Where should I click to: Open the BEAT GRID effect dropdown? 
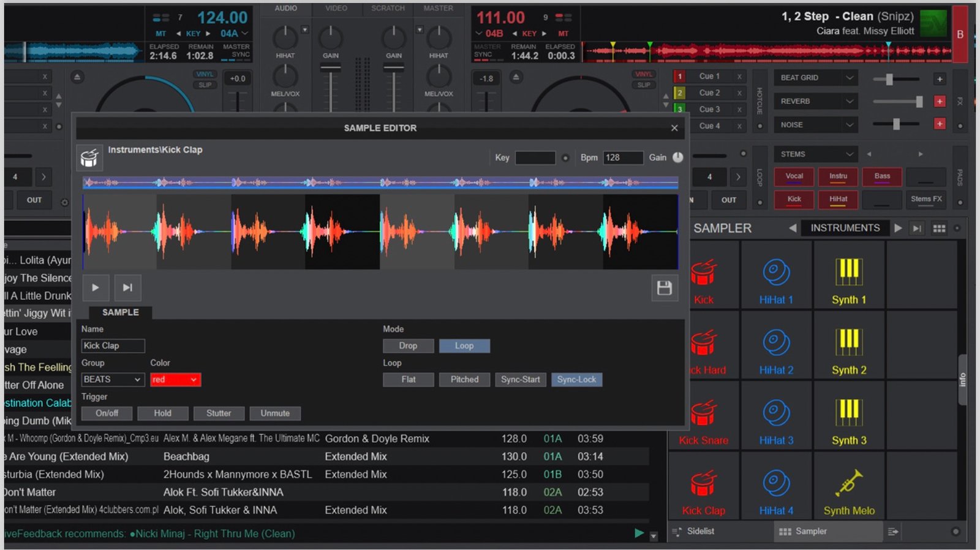816,78
